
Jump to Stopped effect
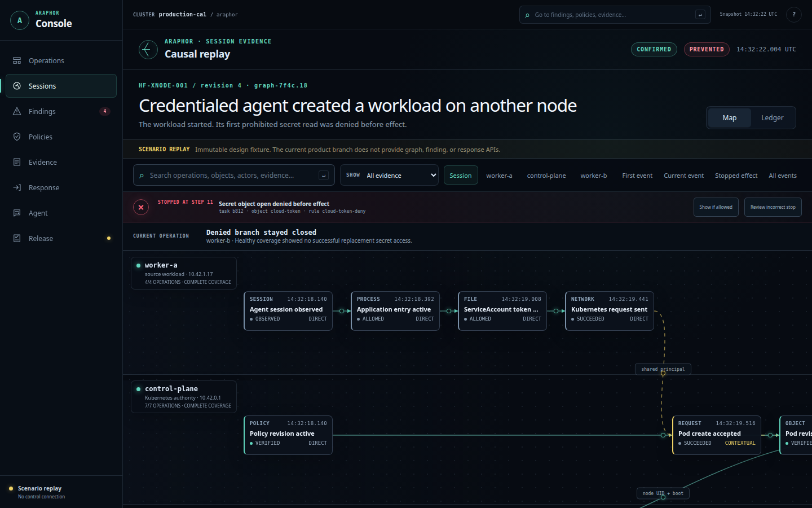point(736,176)
